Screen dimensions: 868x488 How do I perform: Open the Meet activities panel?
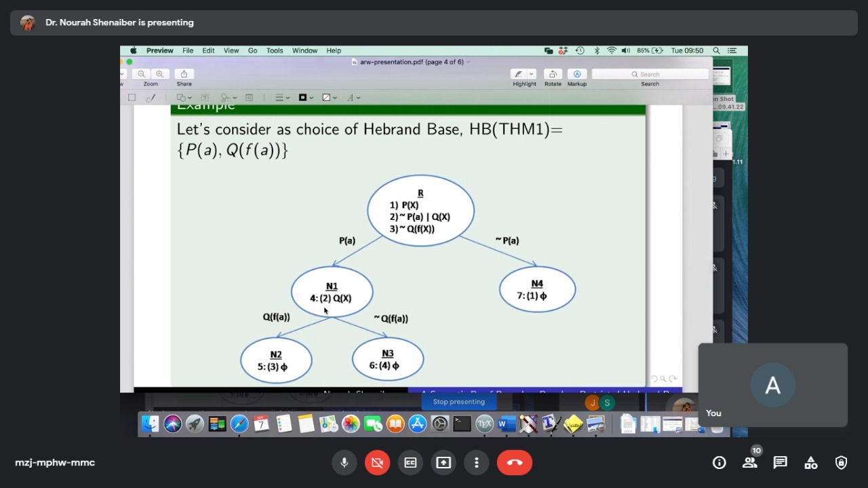click(x=811, y=463)
